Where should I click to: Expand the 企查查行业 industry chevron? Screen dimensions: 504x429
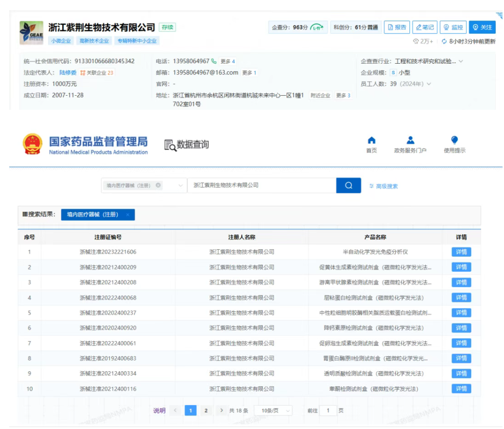(x=461, y=61)
